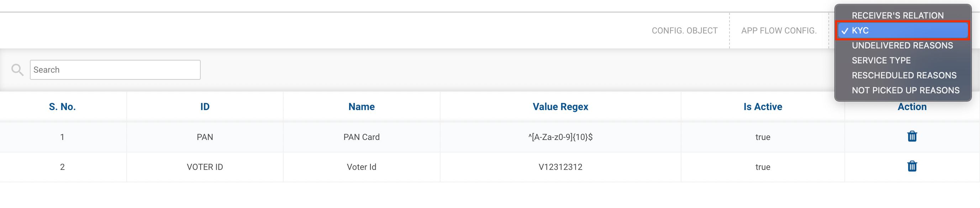Viewport: 980px width, 208px height.
Task: Delete the PAN Card row
Action: pyautogui.click(x=912, y=136)
